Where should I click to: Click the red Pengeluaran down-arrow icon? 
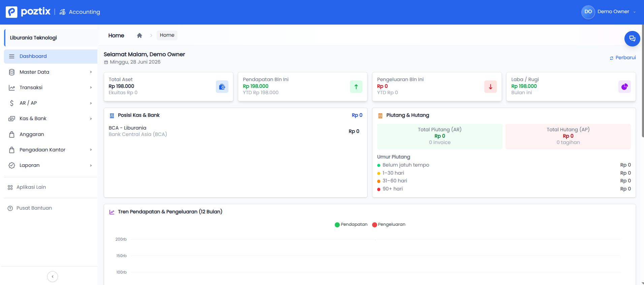[490, 87]
